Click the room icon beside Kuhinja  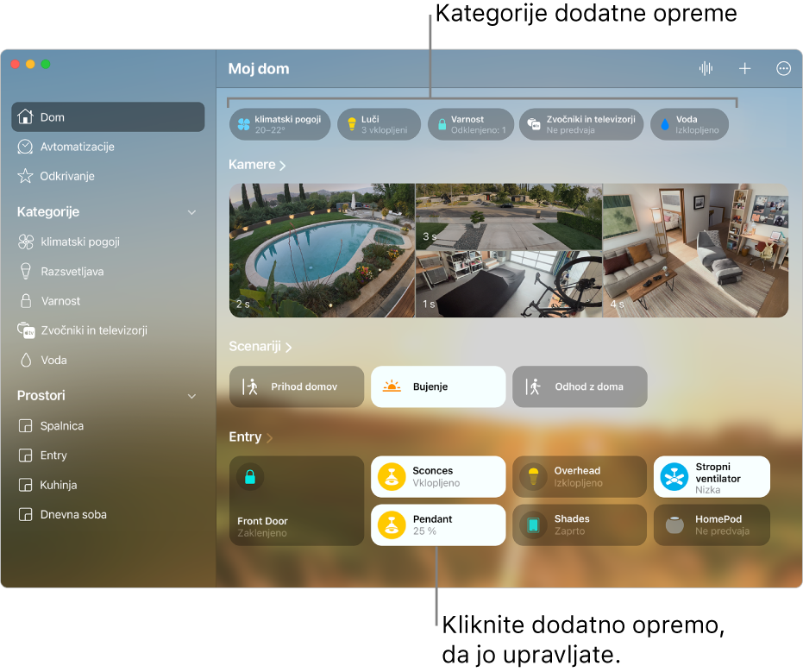click(25, 485)
